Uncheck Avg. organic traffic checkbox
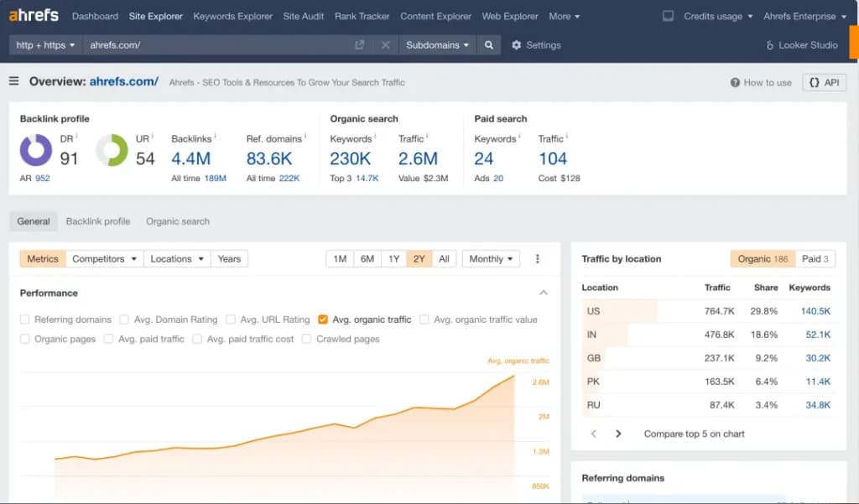Screen dimensions: 859x504 tap(323, 320)
